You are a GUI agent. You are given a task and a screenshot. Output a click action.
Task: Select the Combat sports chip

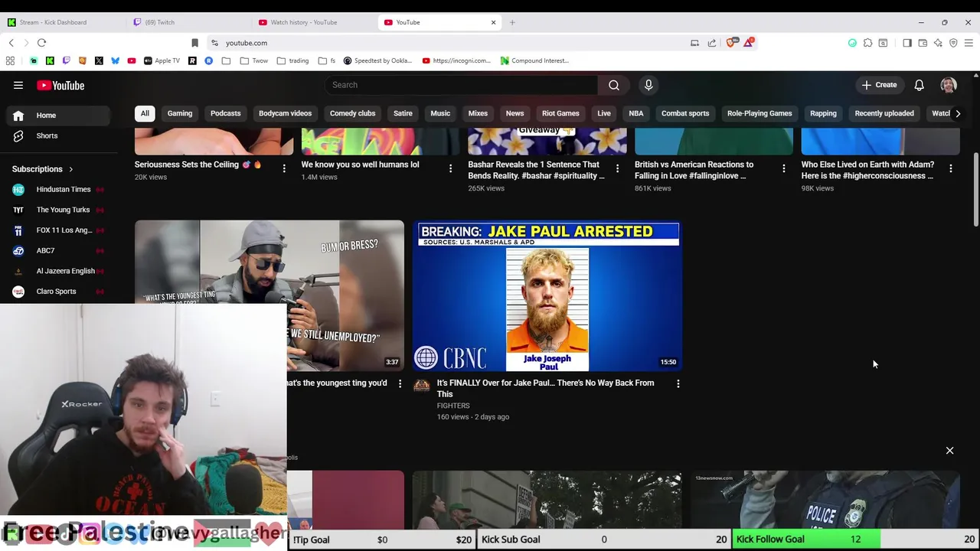click(685, 113)
